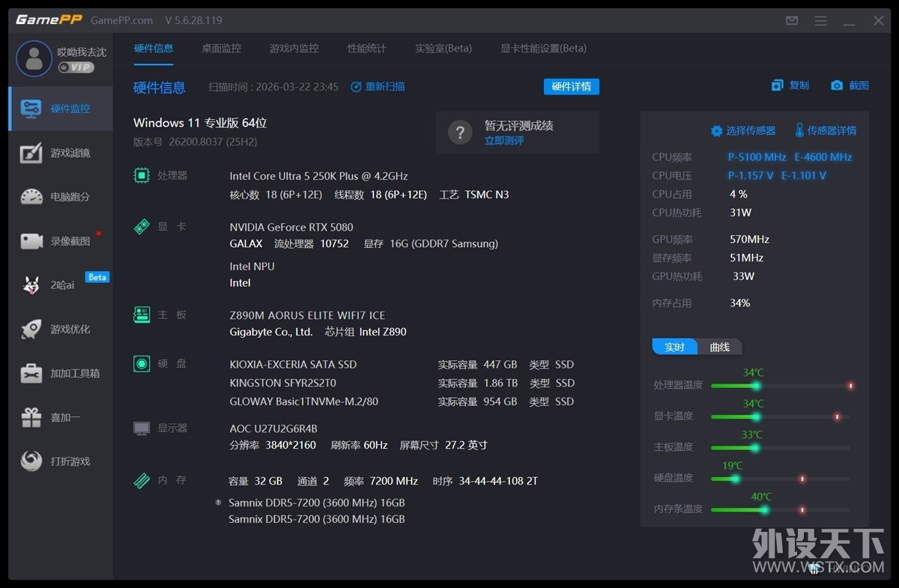Click the 截图 screenshot button
The width and height of the screenshot is (899, 588).
coord(849,85)
